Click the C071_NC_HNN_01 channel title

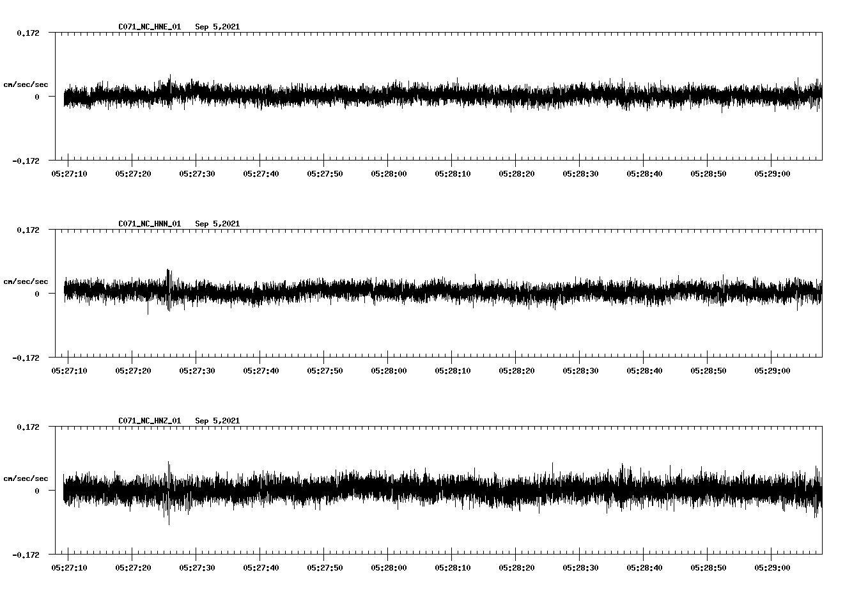150,224
